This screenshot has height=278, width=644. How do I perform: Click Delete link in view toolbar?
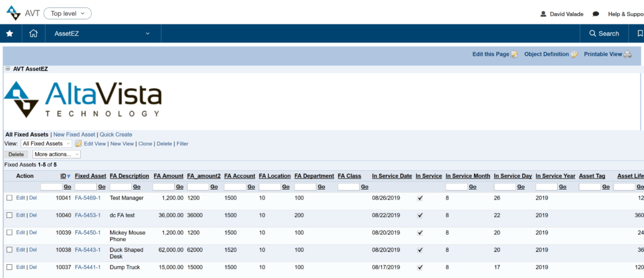tap(164, 143)
